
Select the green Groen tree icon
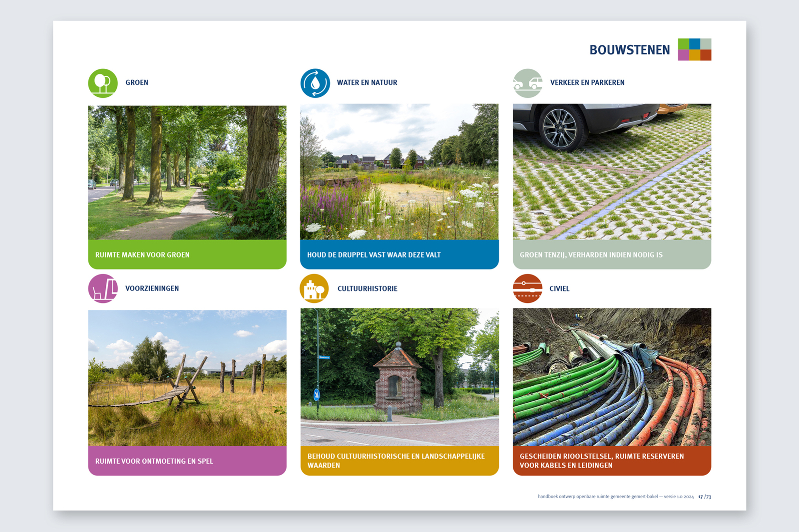point(103,82)
